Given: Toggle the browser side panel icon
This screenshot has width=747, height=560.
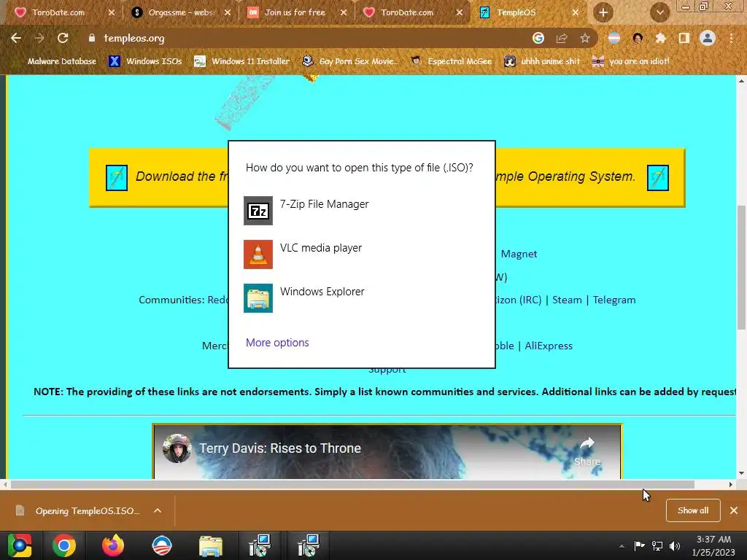Looking at the screenshot, I should tap(684, 38).
